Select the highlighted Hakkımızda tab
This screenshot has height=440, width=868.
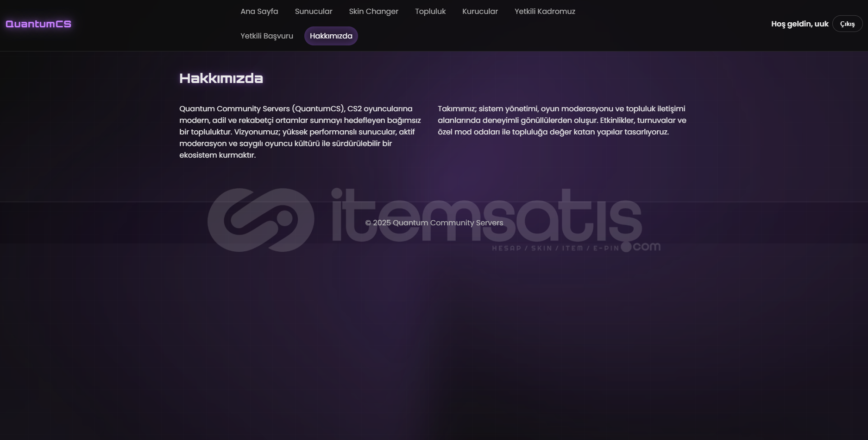click(x=331, y=36)
